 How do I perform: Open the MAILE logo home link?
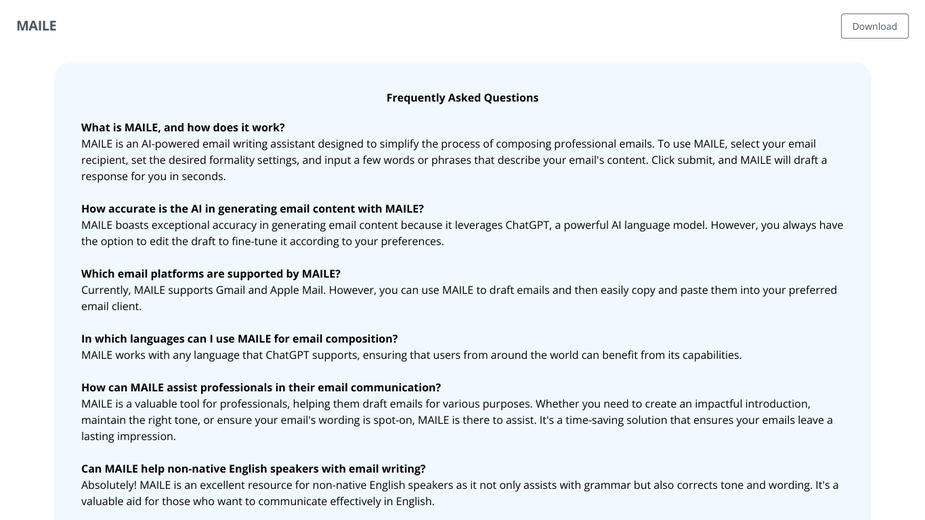37,26
